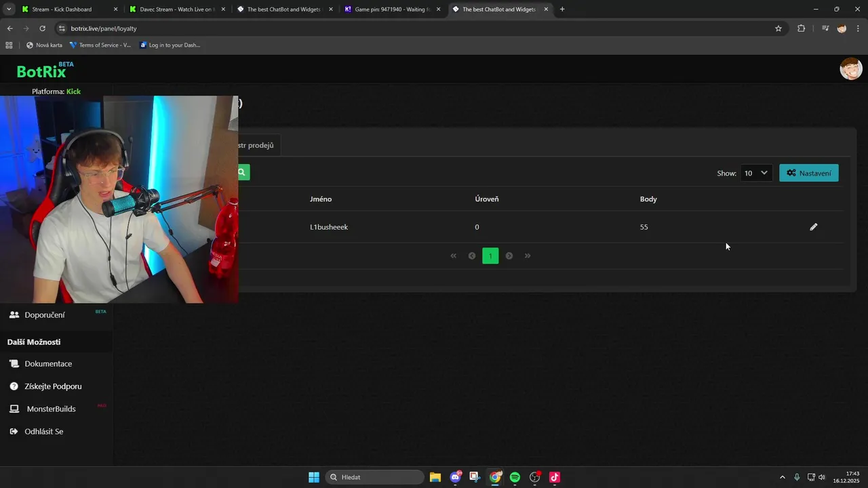Show hidden system tray icons
The image size is (868, 488).
tap(783, 477)
